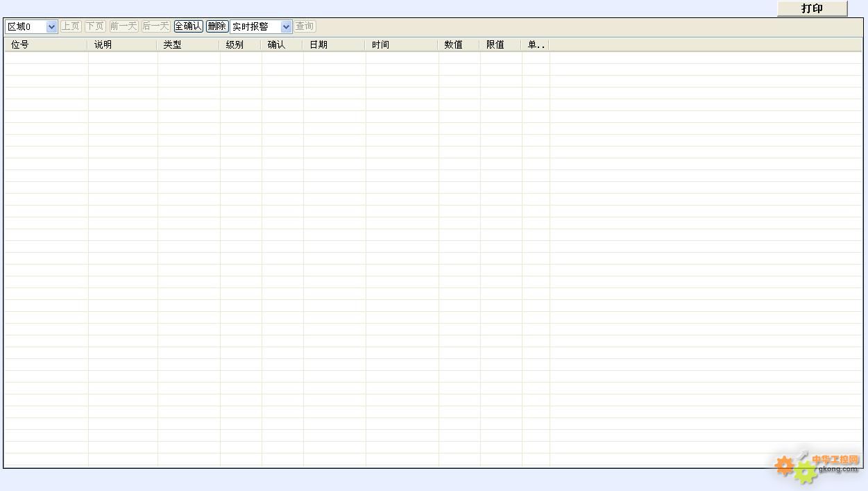
Task: Print the alarm list with 打印
Action: click(812, 8)
